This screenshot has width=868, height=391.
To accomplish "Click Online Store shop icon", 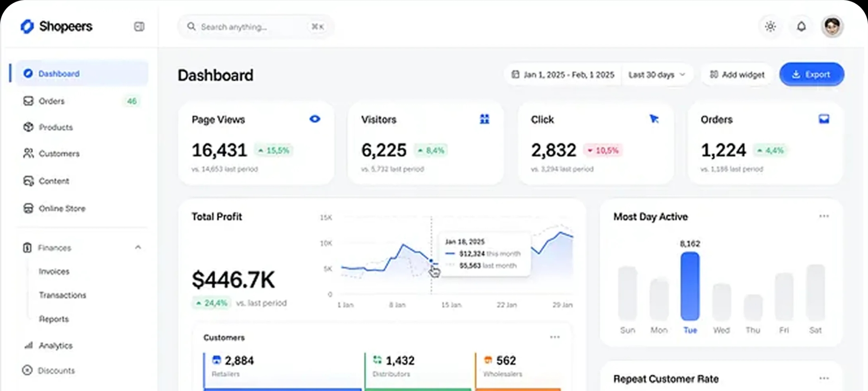I will (x=28, y=208).
